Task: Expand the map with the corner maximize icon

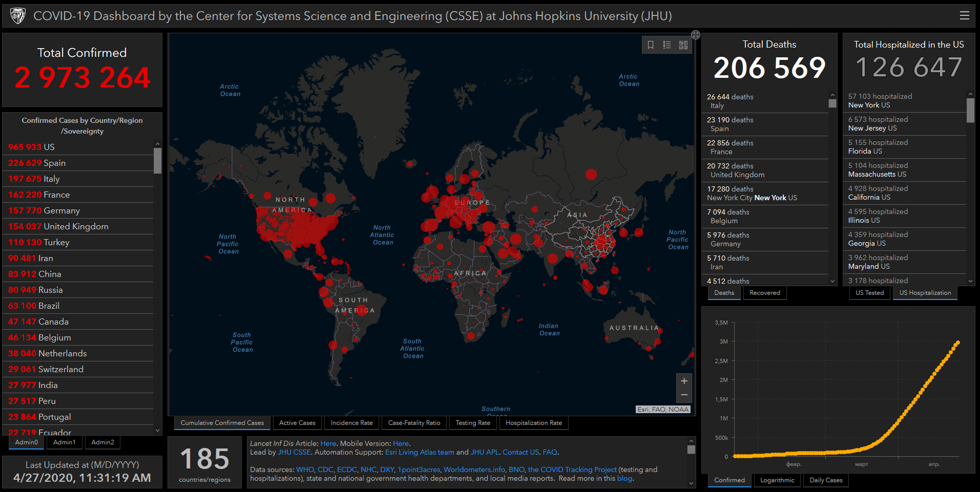Action: 696,35
